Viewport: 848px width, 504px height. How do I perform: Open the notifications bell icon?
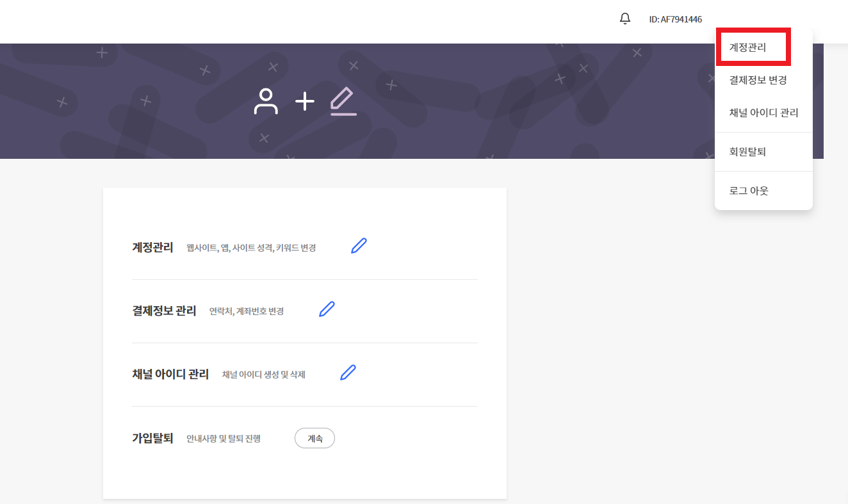pyautogui.click(x=625, y=19)
